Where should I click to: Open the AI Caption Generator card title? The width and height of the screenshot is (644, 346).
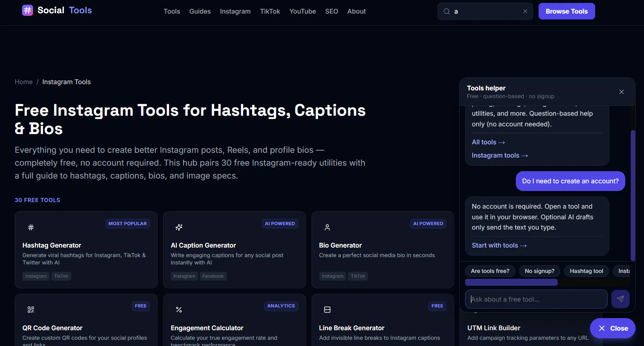pos(203,245)
